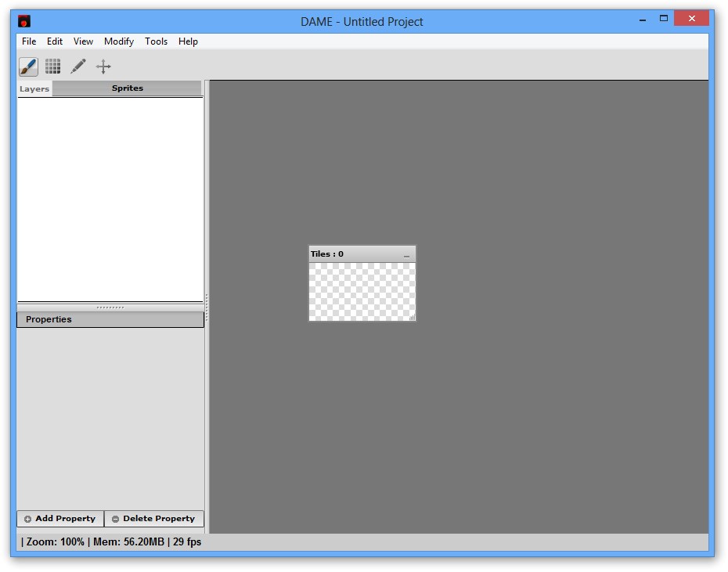Open the Modify menu

(x=118, y=41)
